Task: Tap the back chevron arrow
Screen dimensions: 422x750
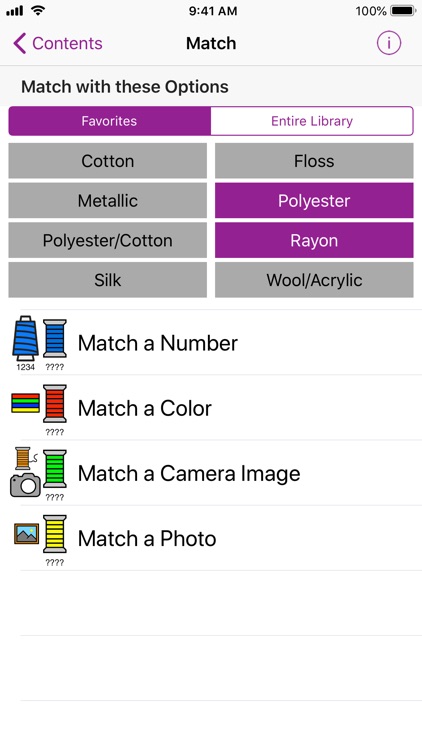Action: (x=20, y=43)
